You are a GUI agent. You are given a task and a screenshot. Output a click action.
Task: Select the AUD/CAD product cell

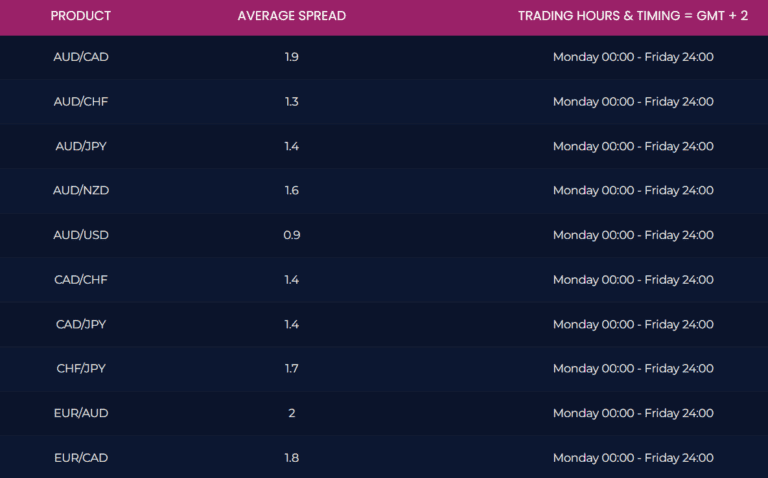pos(81,57)
